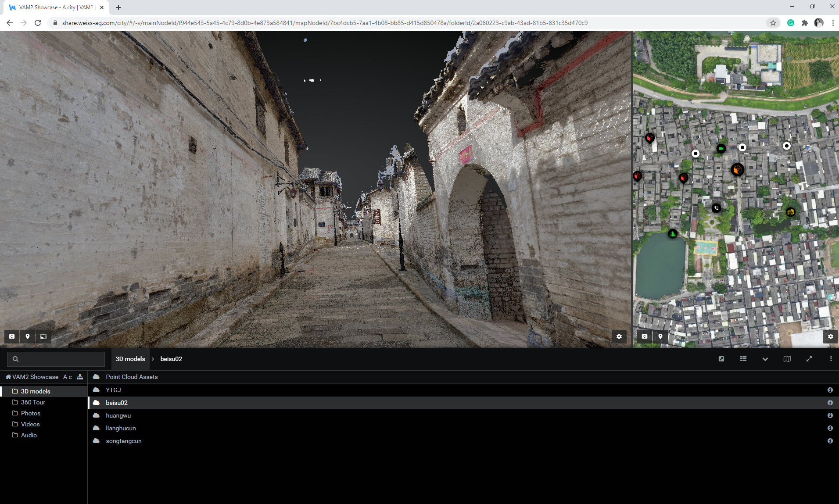839x504 pixels.
Task: Take a screenshot with the viewer camera icon
Action: 12,336
